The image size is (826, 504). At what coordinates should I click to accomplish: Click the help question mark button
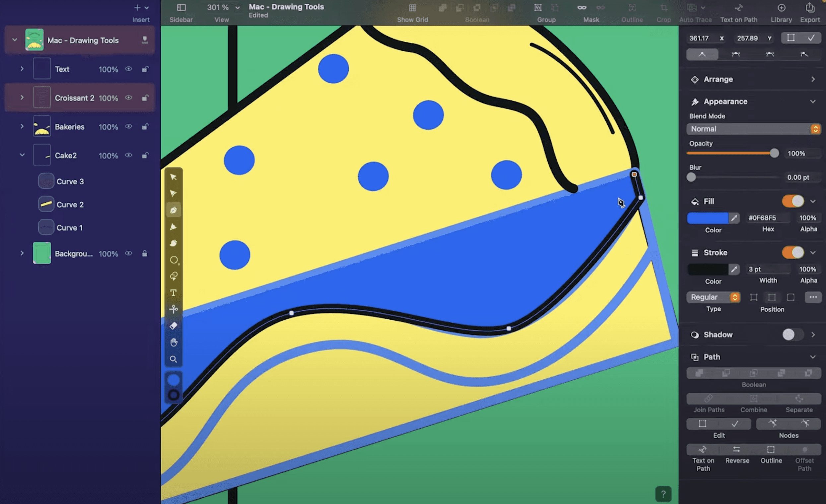[x=663, y=494]
